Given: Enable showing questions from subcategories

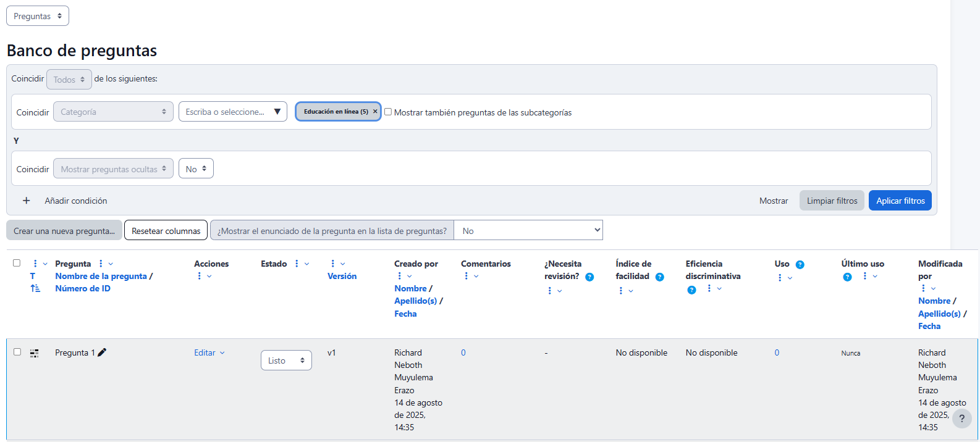Looking at the screenshot, I should [388, 112].
